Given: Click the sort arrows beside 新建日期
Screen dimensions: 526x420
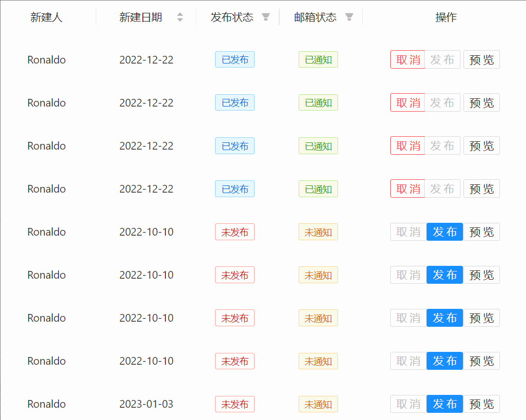Looking at the screenshot, I should pyautogui.click(x=180, y=17).
